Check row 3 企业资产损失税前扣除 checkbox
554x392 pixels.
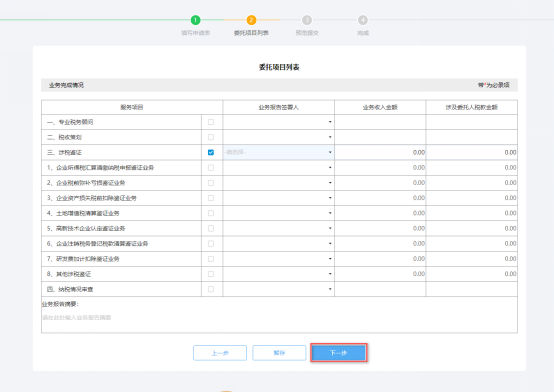[x=211, y=198]
